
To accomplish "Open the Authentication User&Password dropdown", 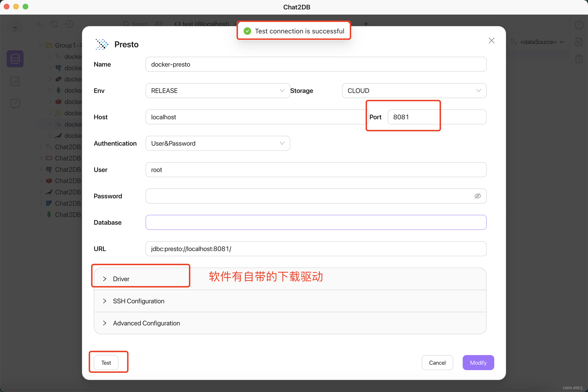I will coord(218,143).
